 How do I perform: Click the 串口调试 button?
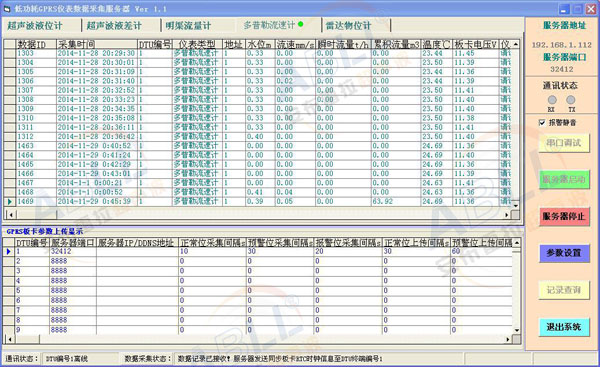click(x=564, y=143)
